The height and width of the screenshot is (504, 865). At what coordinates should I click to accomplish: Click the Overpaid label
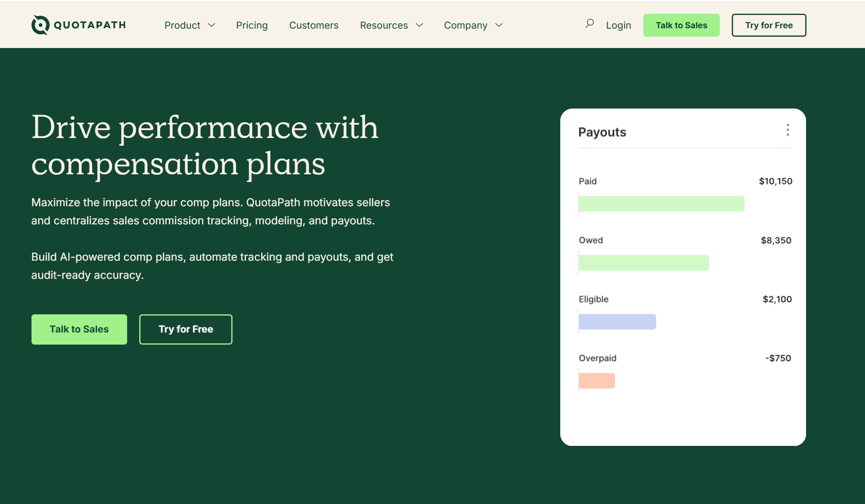click(597, 358)
